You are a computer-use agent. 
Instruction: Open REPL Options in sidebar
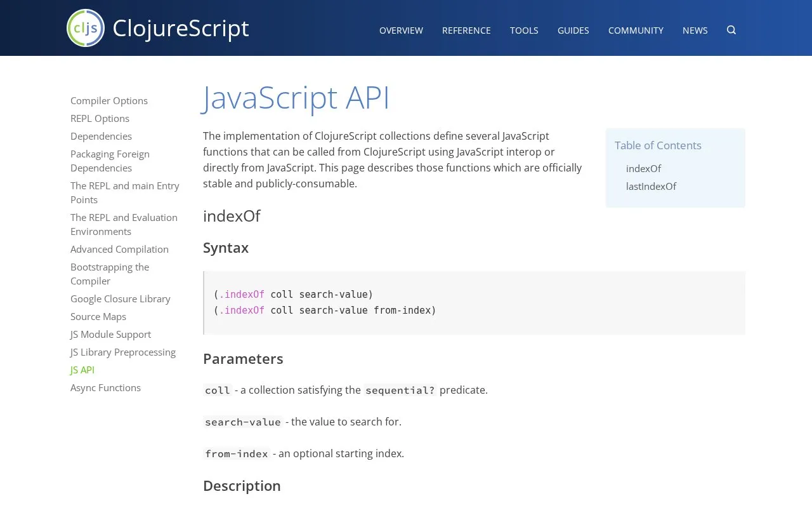tap(100, 118)
